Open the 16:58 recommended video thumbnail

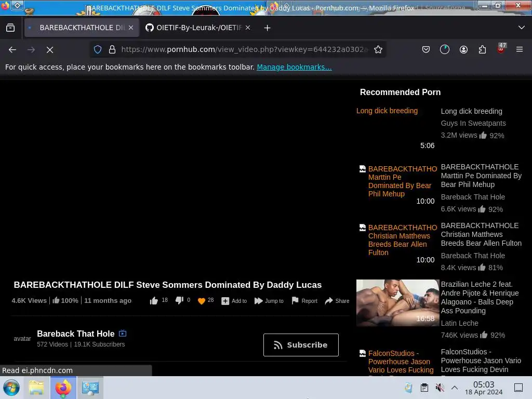click(x=397, y=303)
